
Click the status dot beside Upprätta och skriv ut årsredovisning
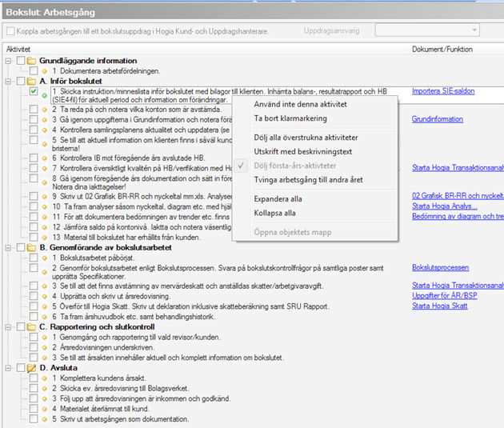(x=44, y=296)
